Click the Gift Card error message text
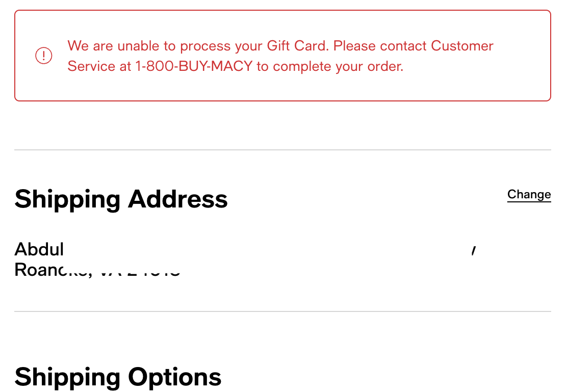 point(280,56)
